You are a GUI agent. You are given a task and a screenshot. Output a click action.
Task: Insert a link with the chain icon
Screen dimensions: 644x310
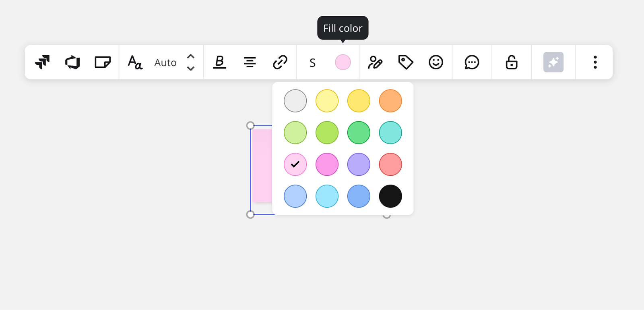pos(280,62)
